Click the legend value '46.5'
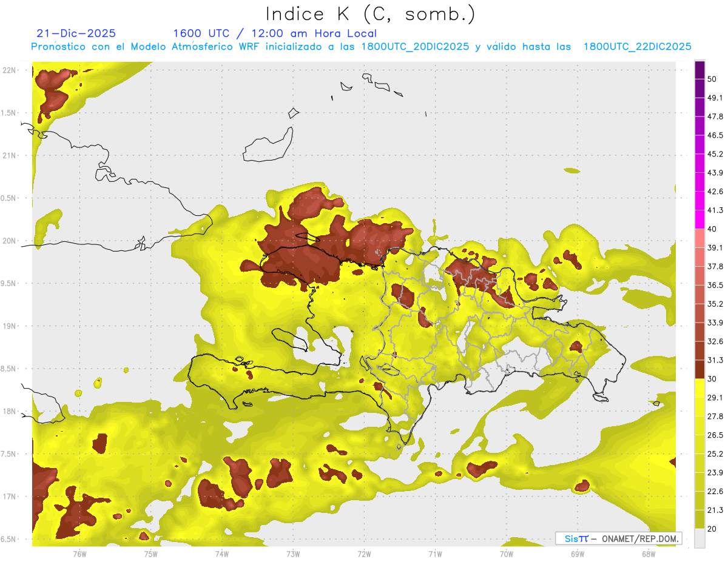 point(715,135)
